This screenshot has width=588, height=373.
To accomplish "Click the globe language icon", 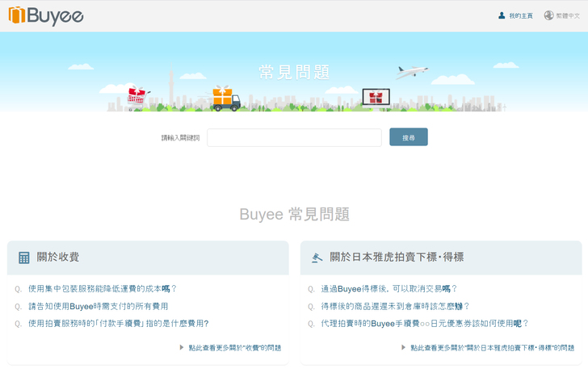I will [x=549, y=15].
